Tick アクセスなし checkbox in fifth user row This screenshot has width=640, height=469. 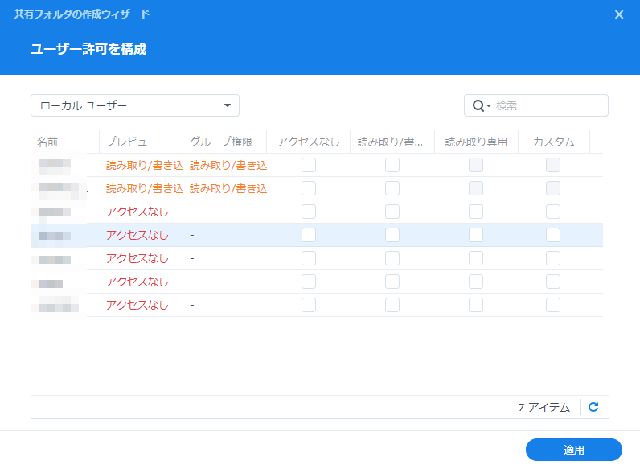(x=308, y=258)
